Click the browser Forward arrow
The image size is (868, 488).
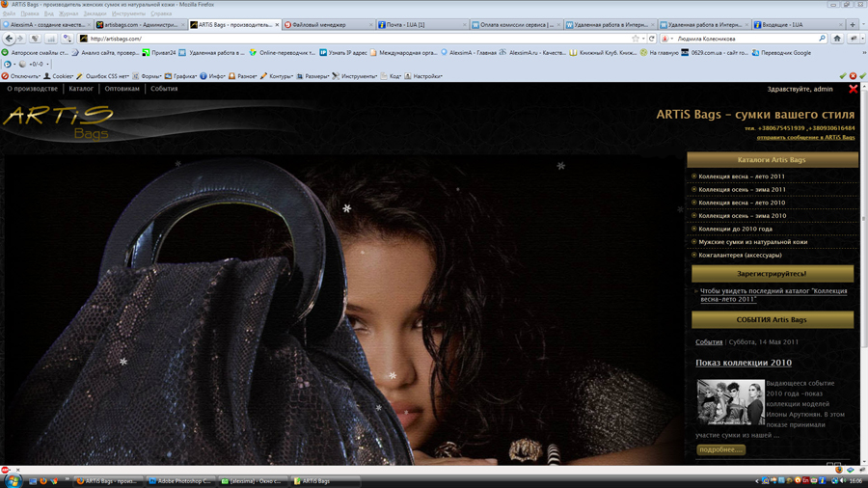(20, 39)
